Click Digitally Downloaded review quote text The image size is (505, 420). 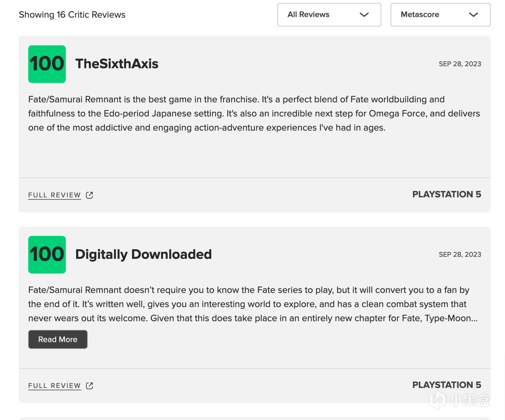(x=253, y=304)
